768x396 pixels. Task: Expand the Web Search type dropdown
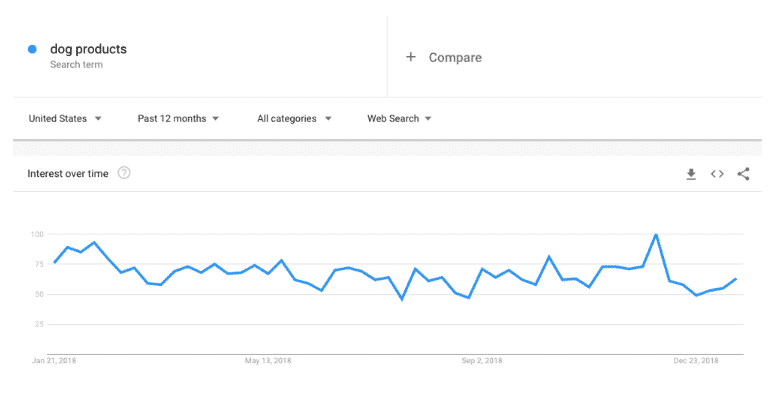[x=399, y=119]
